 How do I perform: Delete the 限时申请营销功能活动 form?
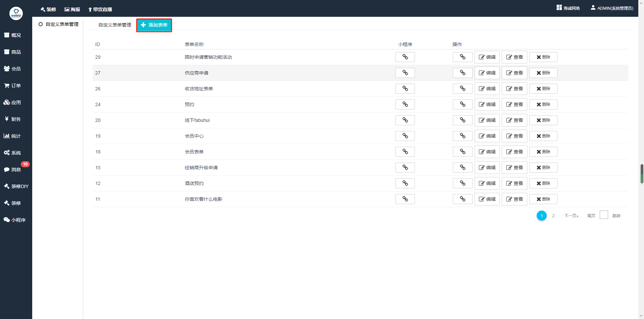(x=543, y=57)
